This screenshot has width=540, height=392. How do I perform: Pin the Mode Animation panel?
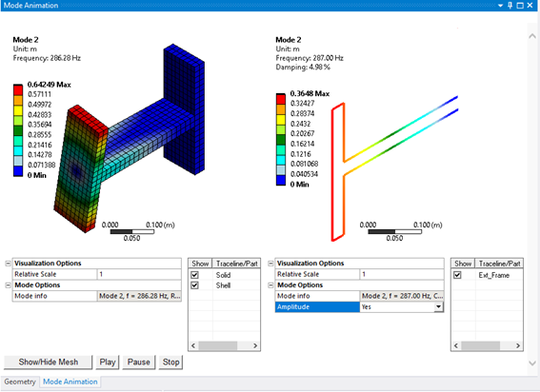[x=510, y=6]
